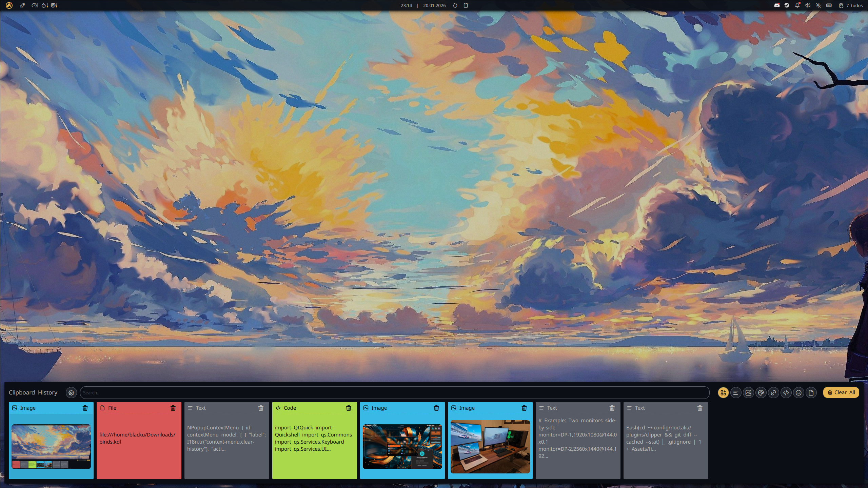This screenshot has height=488, width=868.
Task: Open the volume control icon
Action: point(808,5)
